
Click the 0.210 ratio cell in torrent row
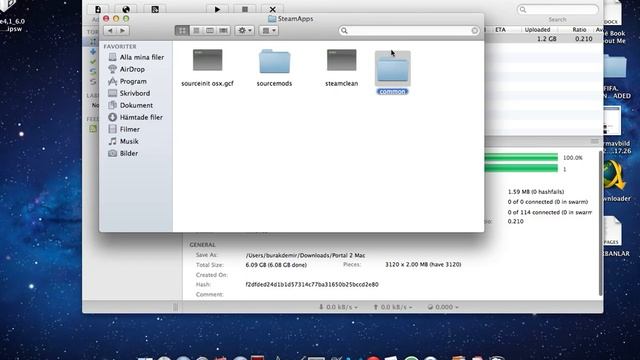584,39
